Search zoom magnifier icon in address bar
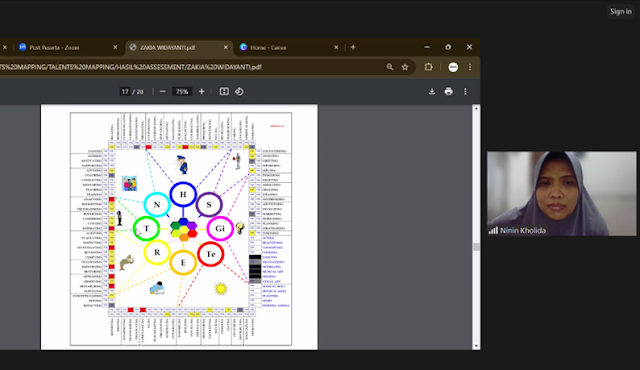Screen dimensions: 640x370 click(390, 67)
